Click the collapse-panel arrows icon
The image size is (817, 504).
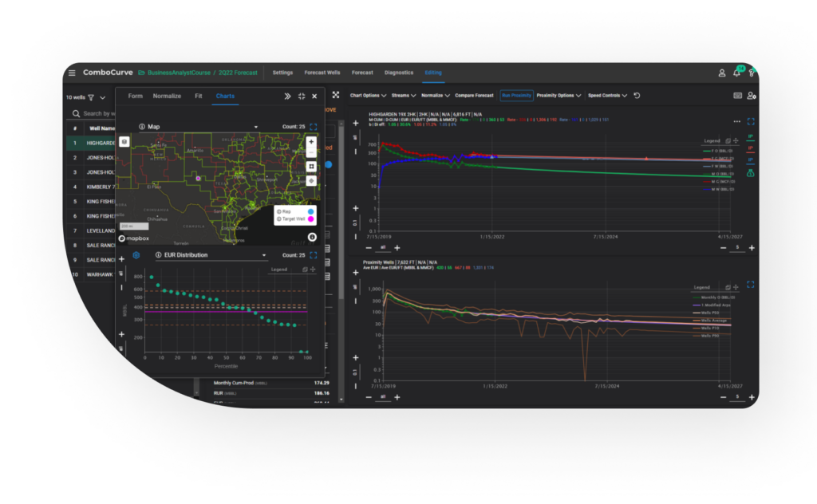(x=301, y=96)
